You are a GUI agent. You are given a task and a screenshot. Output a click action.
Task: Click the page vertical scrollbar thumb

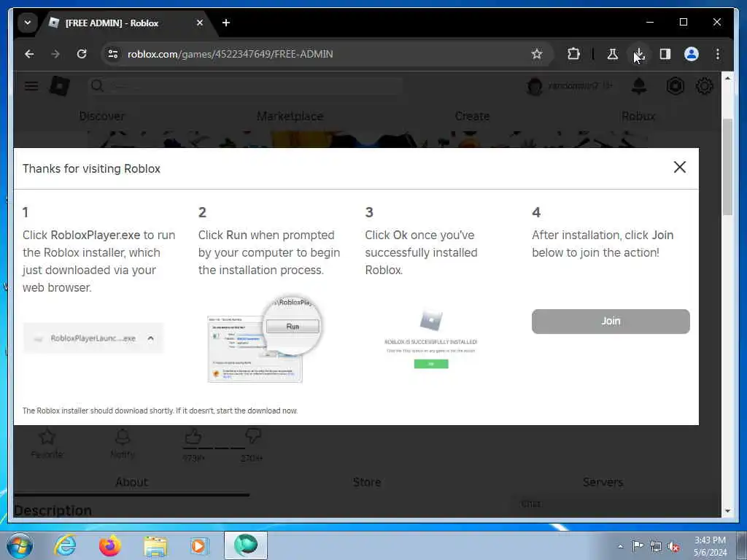[x=727, y=167]
